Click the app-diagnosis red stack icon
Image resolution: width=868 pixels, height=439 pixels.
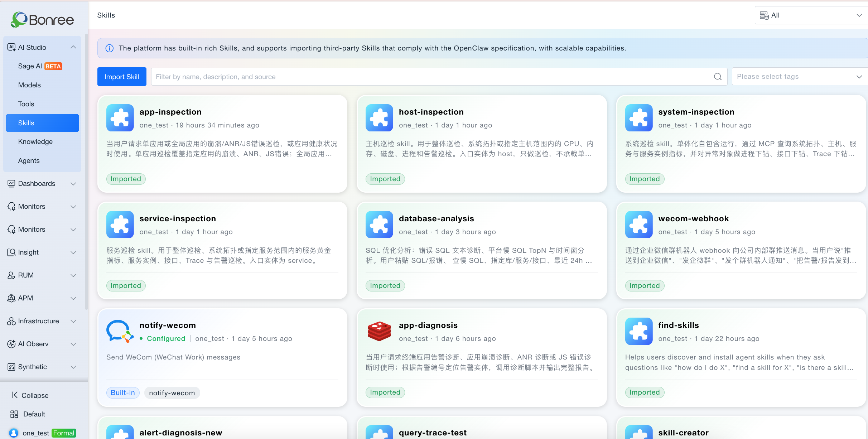379,331
